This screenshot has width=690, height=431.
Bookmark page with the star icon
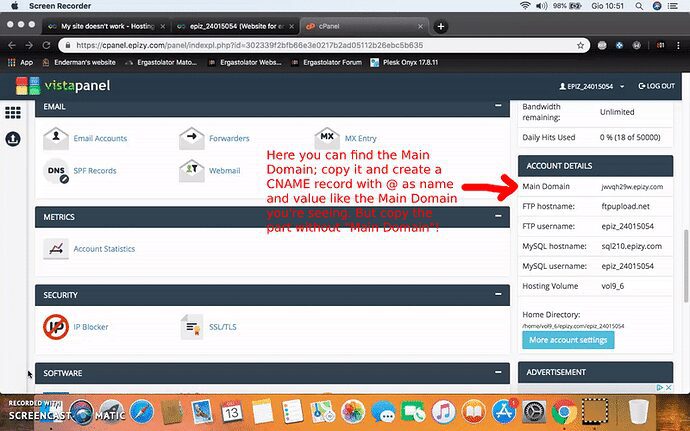(580, 45)
